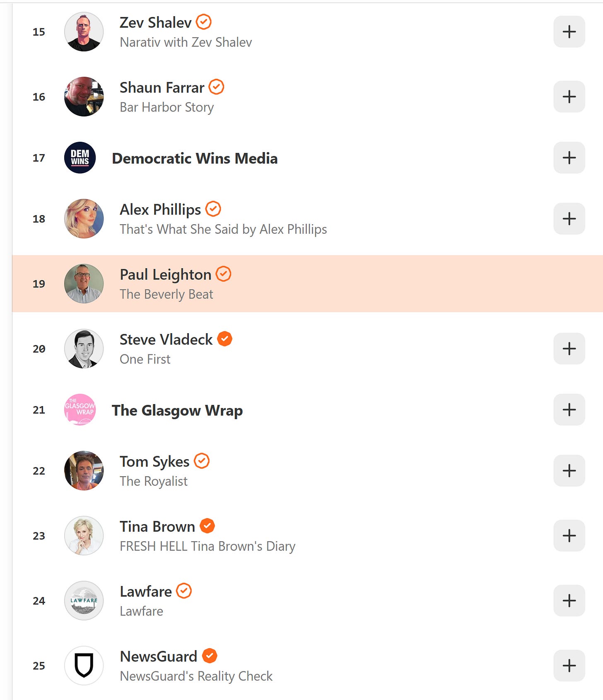The image size is (603, 700).
Task: Click plus beside Steve Vladeck
Action: click(569, 349)
